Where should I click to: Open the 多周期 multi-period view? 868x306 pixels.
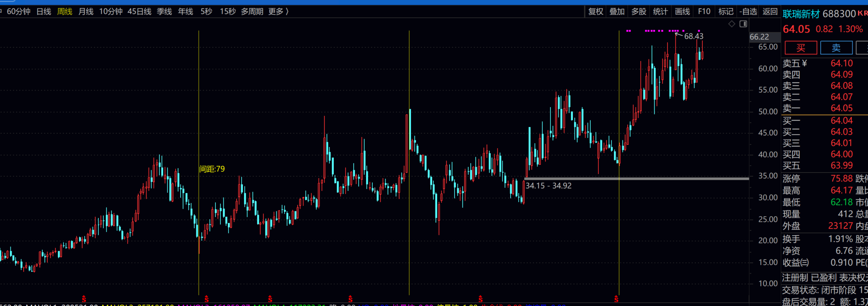tap(252, 12)
